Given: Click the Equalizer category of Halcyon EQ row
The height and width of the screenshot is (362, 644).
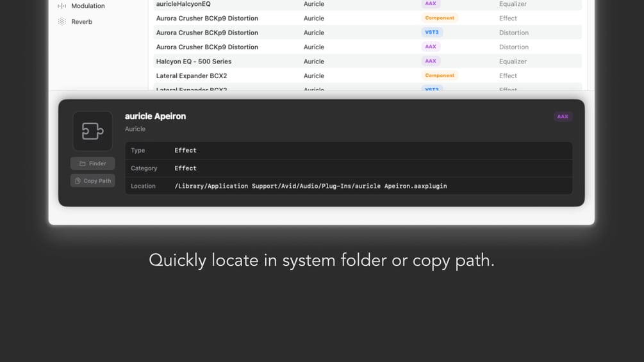Looking at the screenshot, I should [513, 61].
